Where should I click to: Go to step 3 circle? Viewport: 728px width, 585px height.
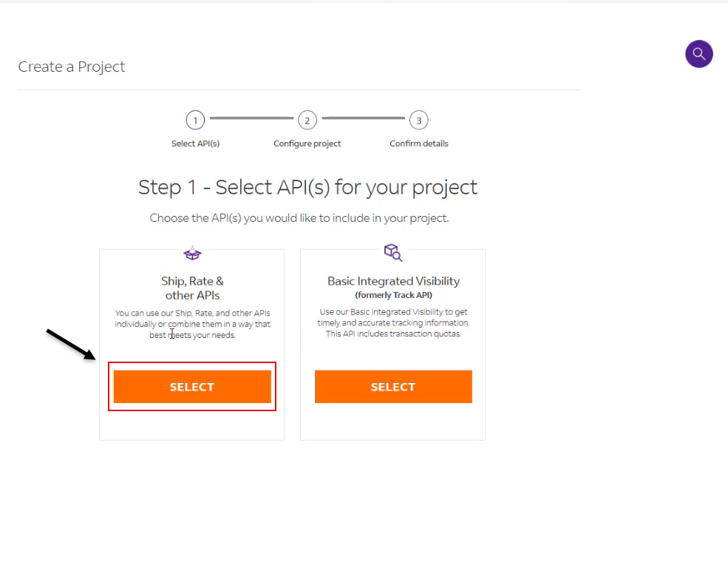[419, 120]
